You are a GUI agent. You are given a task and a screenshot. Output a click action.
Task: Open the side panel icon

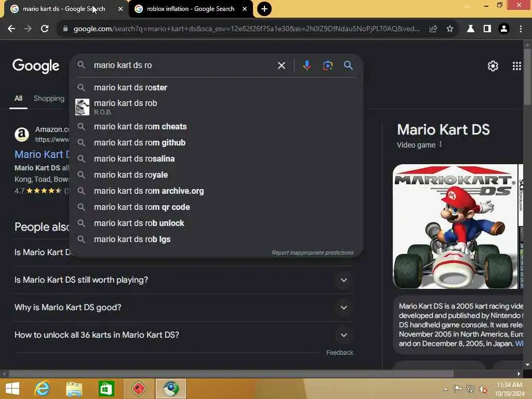[487, 29]
